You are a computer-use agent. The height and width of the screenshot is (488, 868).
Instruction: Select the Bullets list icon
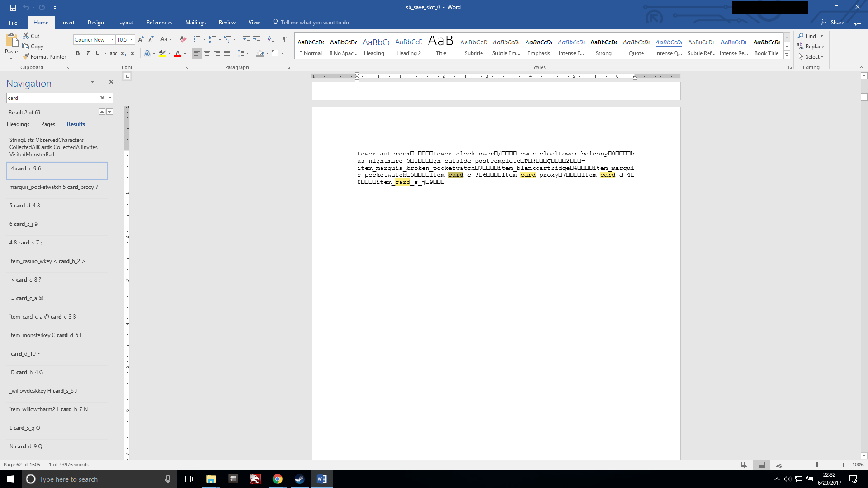pyautogui.click(x=197, y=39)
